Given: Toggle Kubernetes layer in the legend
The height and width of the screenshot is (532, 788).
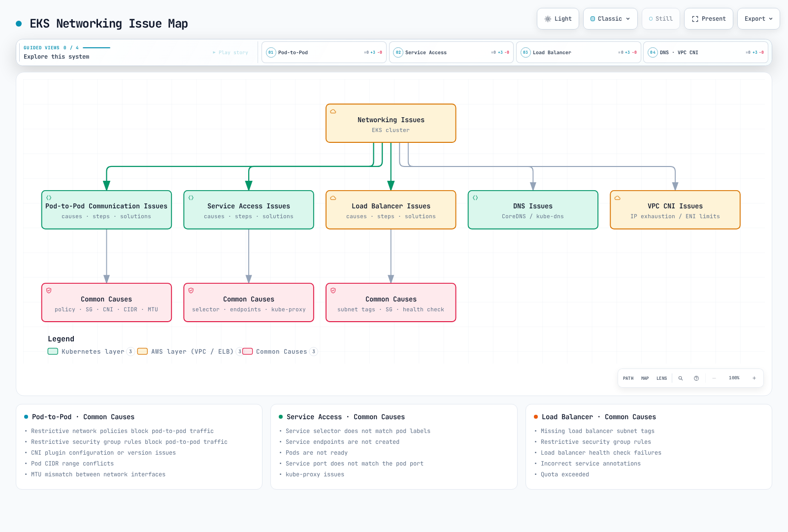Looking at the screenshot, I should [91, 351].
